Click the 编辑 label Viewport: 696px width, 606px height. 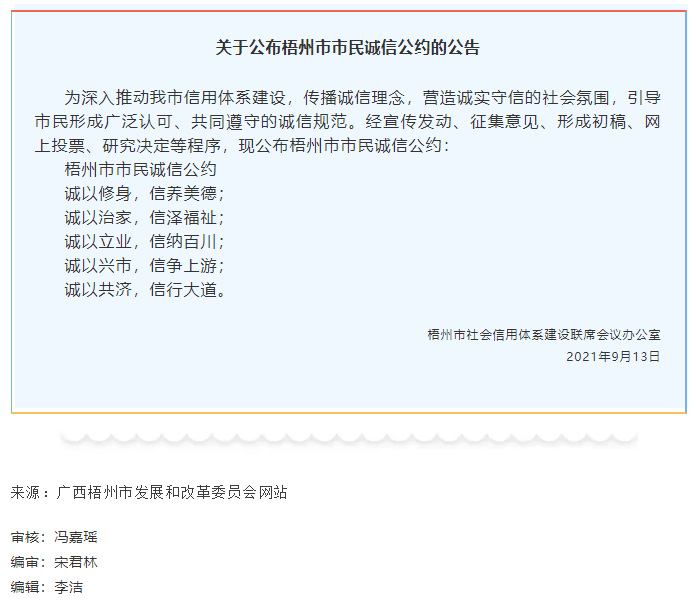[25, 587]
